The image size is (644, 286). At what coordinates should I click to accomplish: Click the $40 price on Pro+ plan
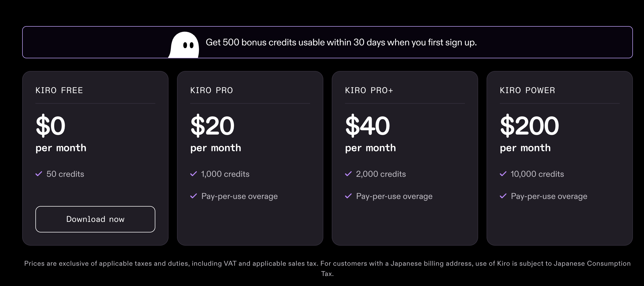tap(367, 126)
